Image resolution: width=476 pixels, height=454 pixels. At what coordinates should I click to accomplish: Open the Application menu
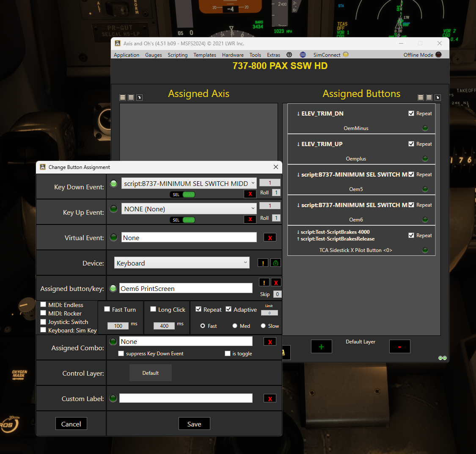click(126, 55)
